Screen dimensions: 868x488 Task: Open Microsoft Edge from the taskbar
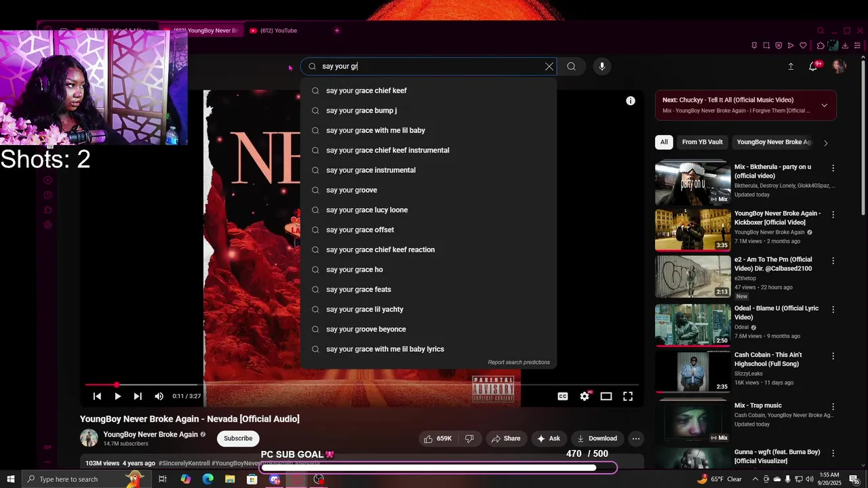[208, 479]
